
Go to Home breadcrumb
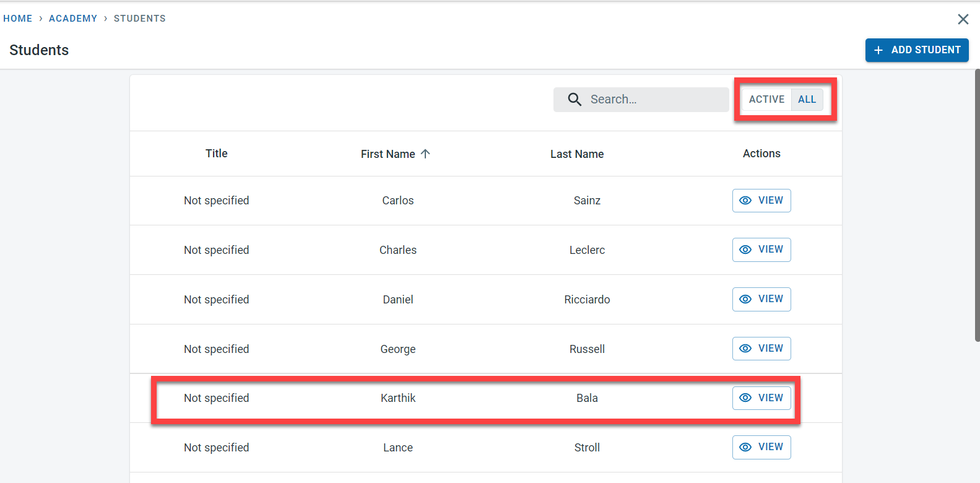(x=18, y=19)
